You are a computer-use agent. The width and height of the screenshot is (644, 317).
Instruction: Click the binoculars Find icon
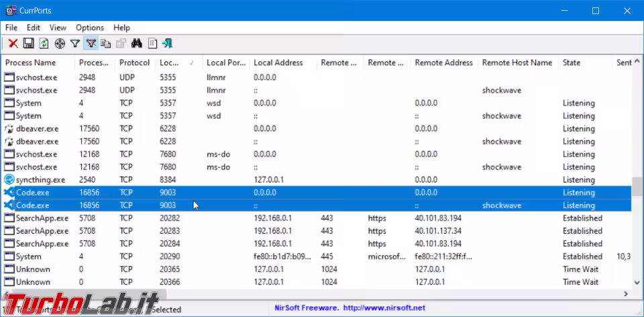click(x=136, y=43)
